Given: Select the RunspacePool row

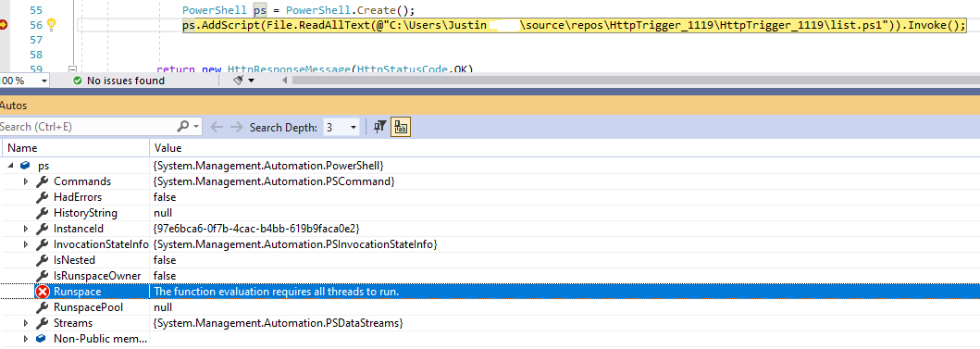Looking at the screenshot, I should tap(490, 307).
